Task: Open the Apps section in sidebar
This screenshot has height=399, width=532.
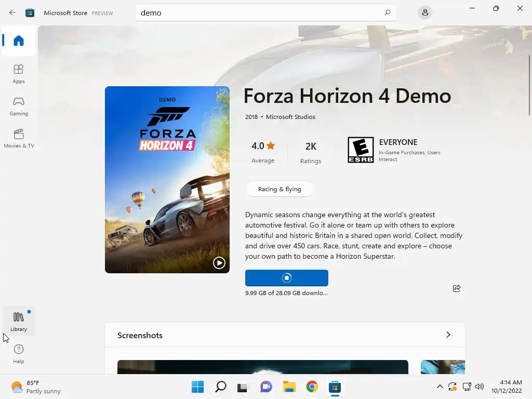Action: pos(19,74)
